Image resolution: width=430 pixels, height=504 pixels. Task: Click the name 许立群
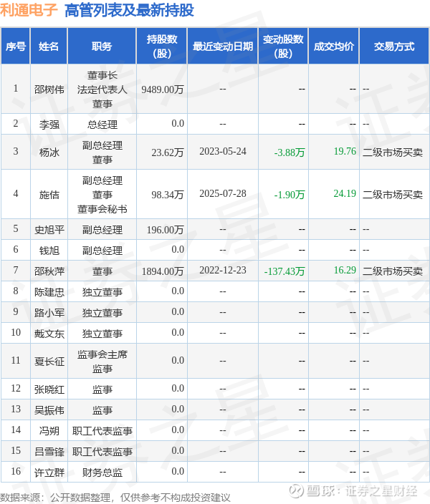point(49,472)
